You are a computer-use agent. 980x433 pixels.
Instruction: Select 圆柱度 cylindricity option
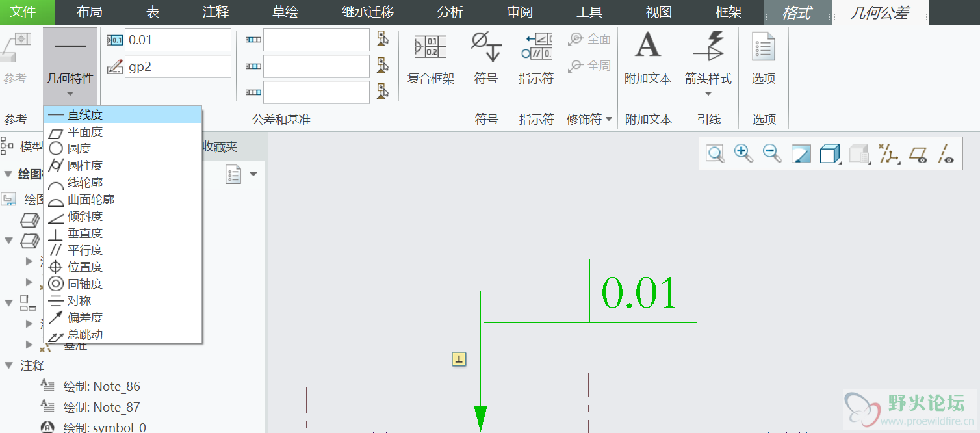pyautogui.click(x=122, y=166)
